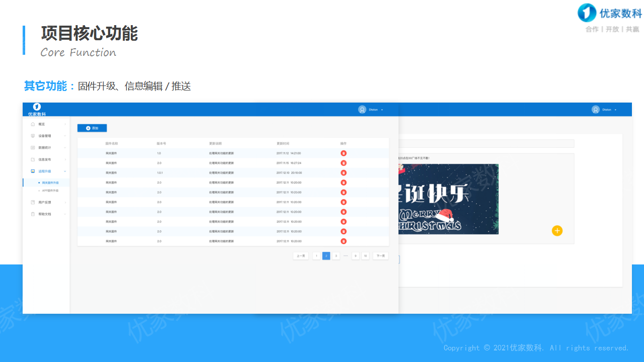The width and height of the screenshot is (644, 362).
Task: Click the Merry Christmas banner image
Action: coord(448,199)
